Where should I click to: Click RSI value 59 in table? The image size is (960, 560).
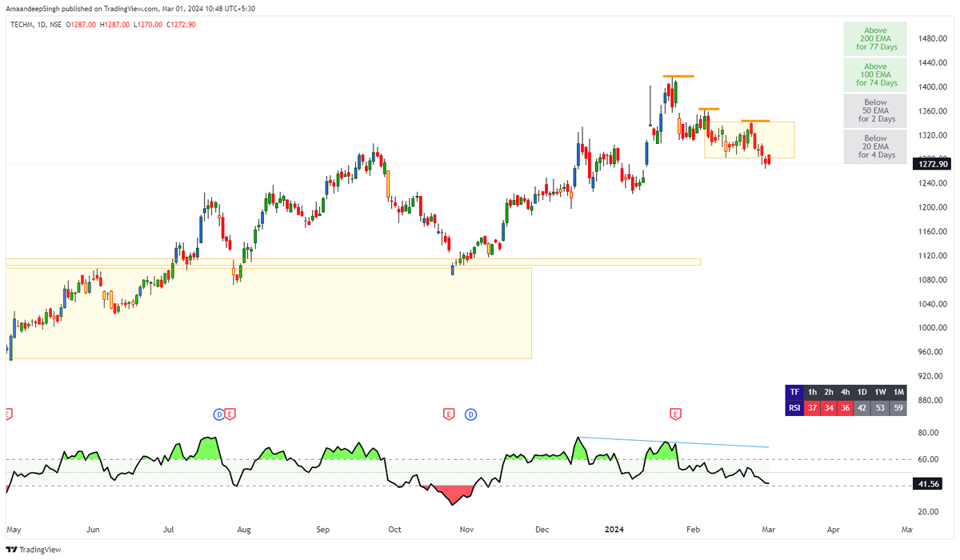[x=898, y=408]
